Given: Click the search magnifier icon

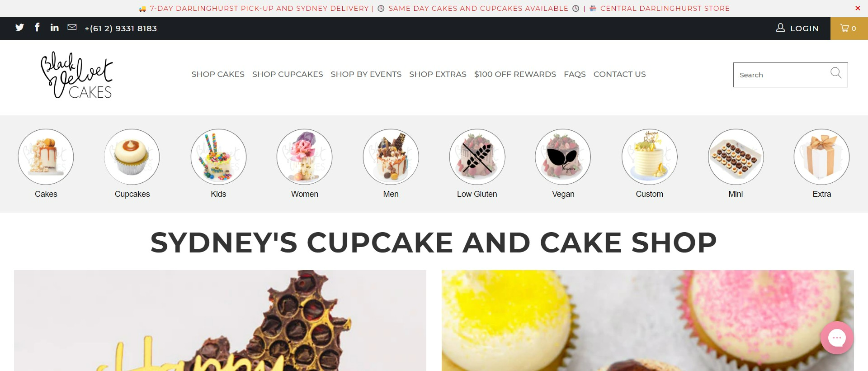Looking at the screenshot, I should pyautogui.click(x=836, y=73).
